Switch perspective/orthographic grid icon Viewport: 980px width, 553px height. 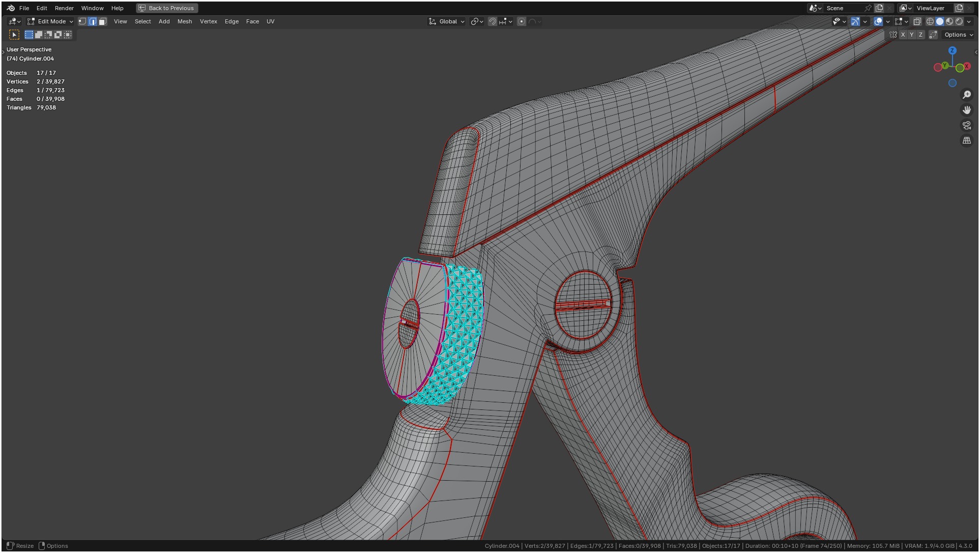tap(966, 141)
